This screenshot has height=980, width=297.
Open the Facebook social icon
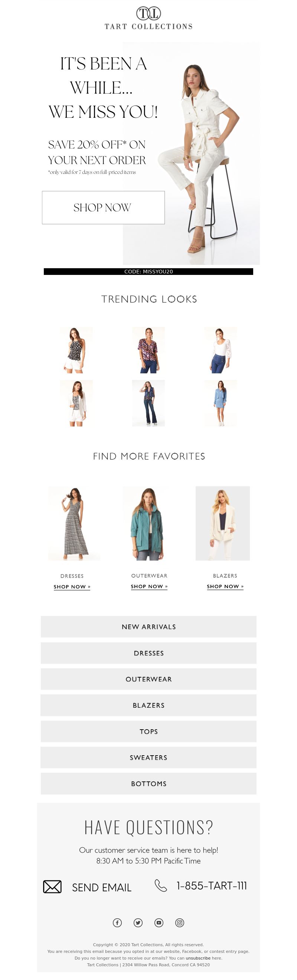(x=117, y=922)
